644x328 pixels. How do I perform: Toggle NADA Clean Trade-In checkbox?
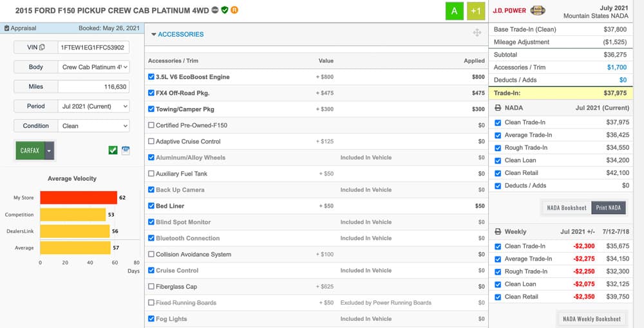[498, 123]
